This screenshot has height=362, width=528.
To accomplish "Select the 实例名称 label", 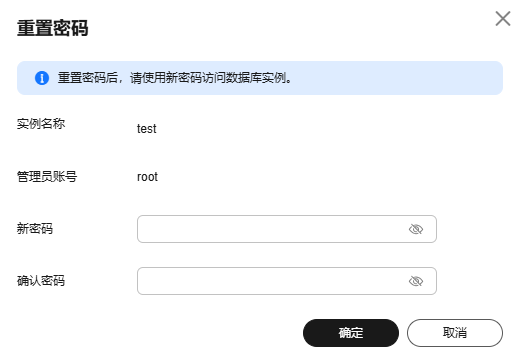I will 41,124.
